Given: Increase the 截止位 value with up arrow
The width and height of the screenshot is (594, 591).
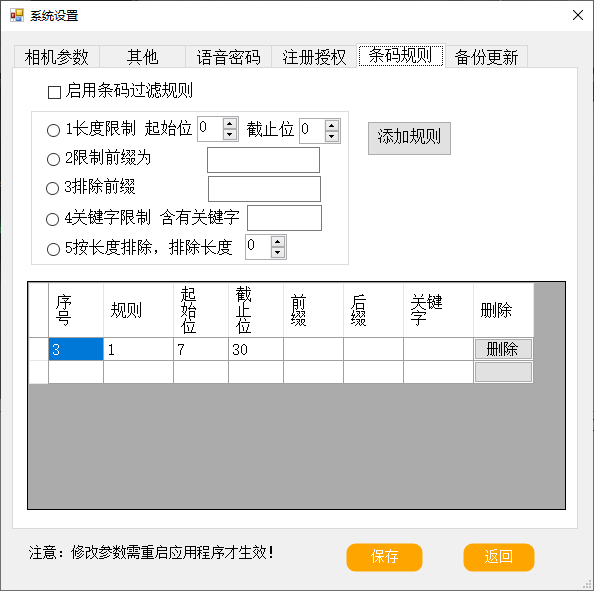Looking at the screenshot, I should (x=331, y=125).
